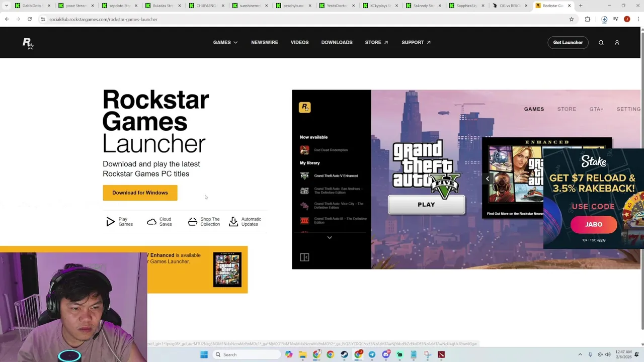
Task: Click the volume speaker tray icon
Action: (x=608, y=354)
